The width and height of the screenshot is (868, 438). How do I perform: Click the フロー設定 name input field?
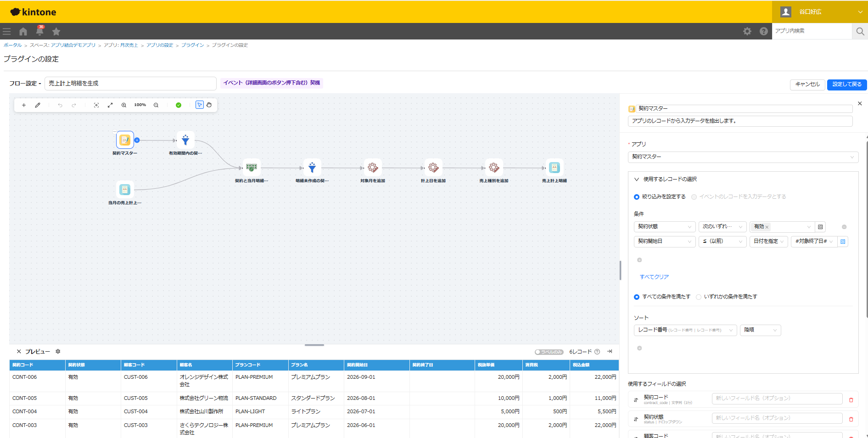pyautogui.click(x=130, y=84)
